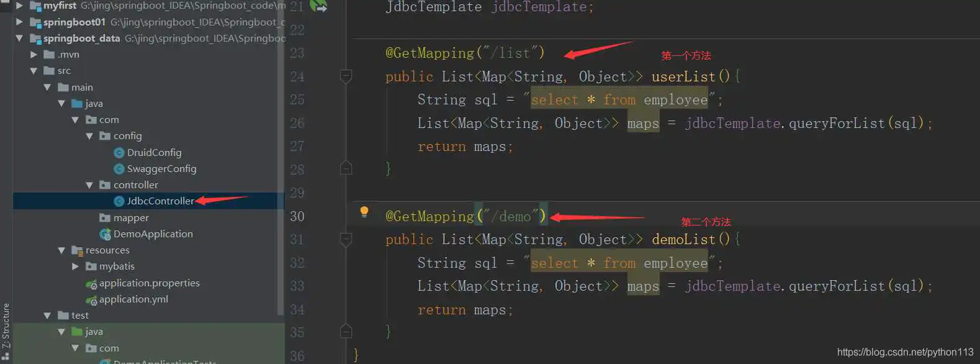Click the config package icon

coord(105,136)
